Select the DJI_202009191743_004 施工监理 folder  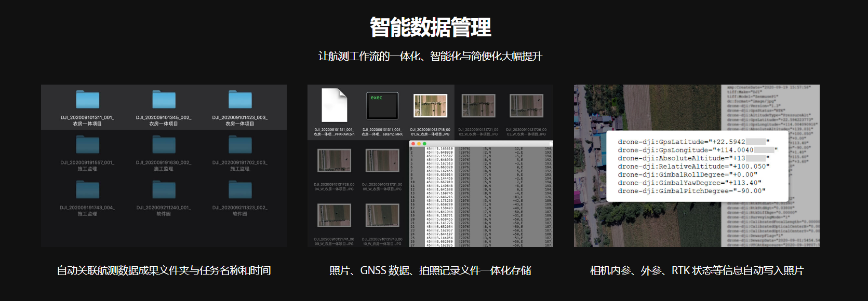(87, 190)
